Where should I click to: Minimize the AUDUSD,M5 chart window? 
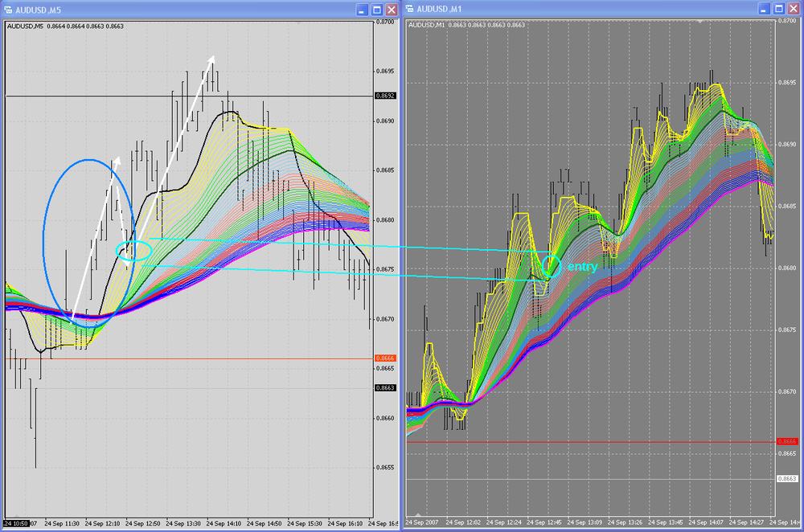click(362, 10)
